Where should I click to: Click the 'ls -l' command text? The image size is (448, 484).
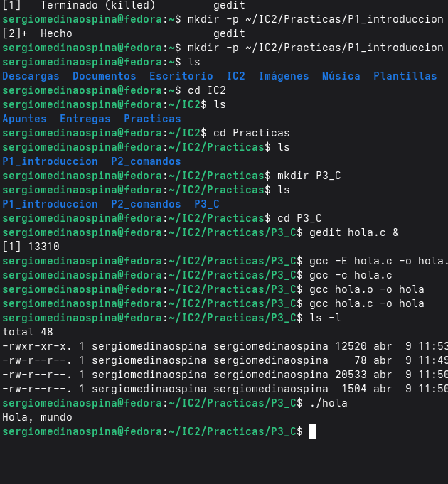coord(325,318)
